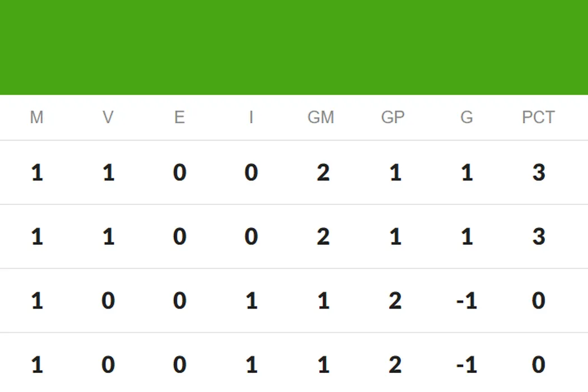Click the third row's G value -1

[x=466, y=301]
